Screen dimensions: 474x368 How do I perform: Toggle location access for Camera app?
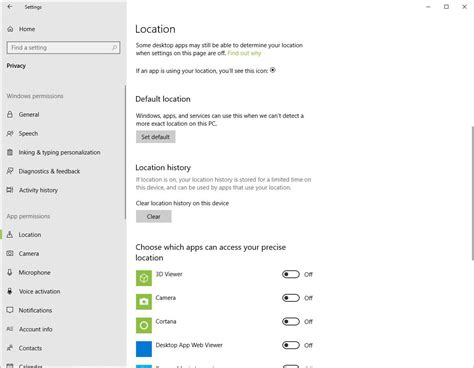click(291, 298)
